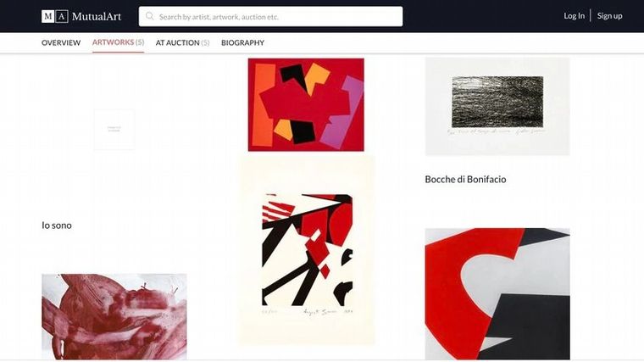The height and width of the screenshot is (362, 644).
Task: Open the black etching Bocche di Bonifacio image
Action: tap(497, 107)
